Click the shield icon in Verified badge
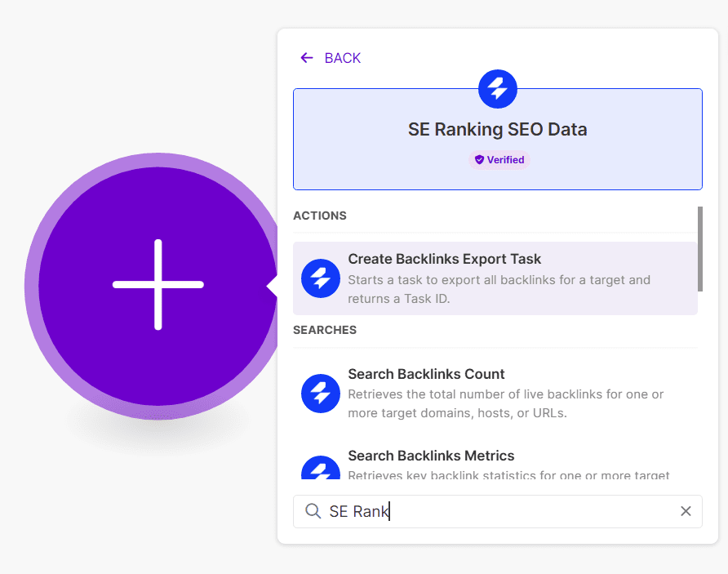The image size is (728, 574). coord(479,160)
